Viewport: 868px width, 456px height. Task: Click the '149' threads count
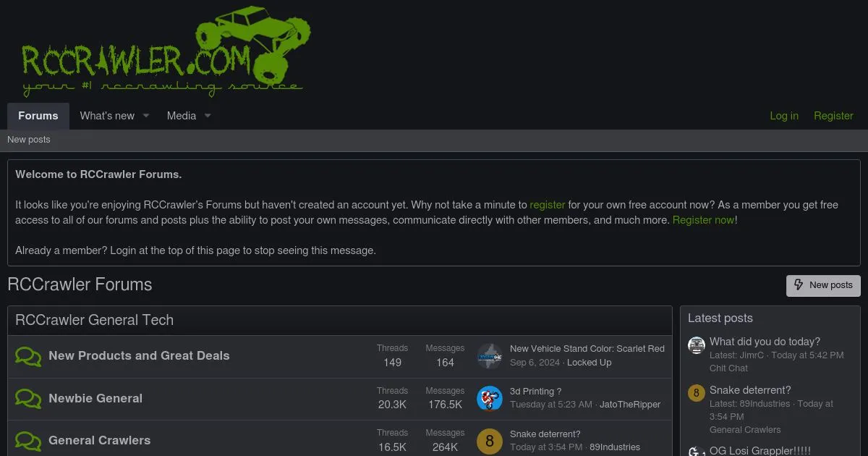pyautogui.click(x=392, y=363)
